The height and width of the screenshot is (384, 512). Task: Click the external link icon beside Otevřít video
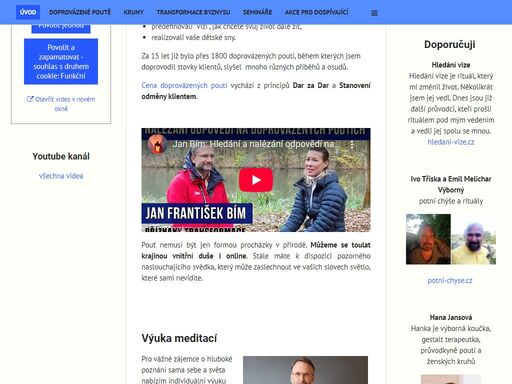(30, 99)
